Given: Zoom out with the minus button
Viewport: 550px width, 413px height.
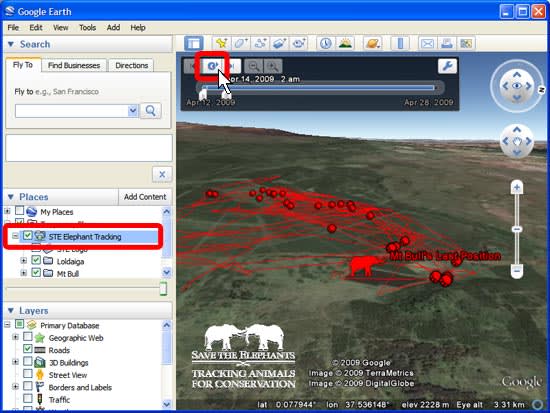Looking at the screenshot, I should (517, 271).
